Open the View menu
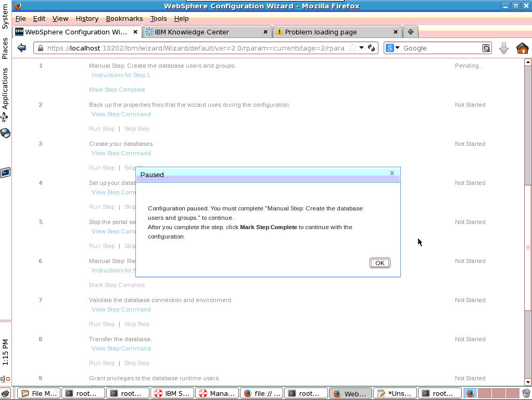The image size is (532, 400). coord(60,19)
